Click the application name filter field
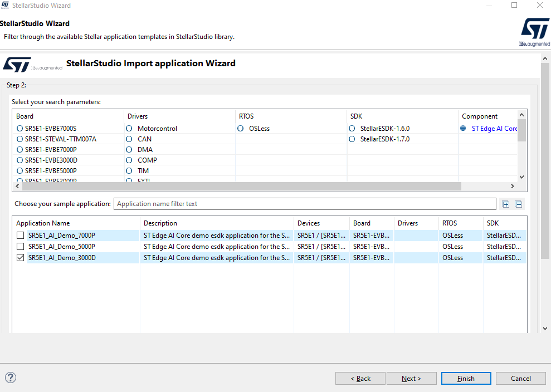551x392 pixels. point(305,204)
